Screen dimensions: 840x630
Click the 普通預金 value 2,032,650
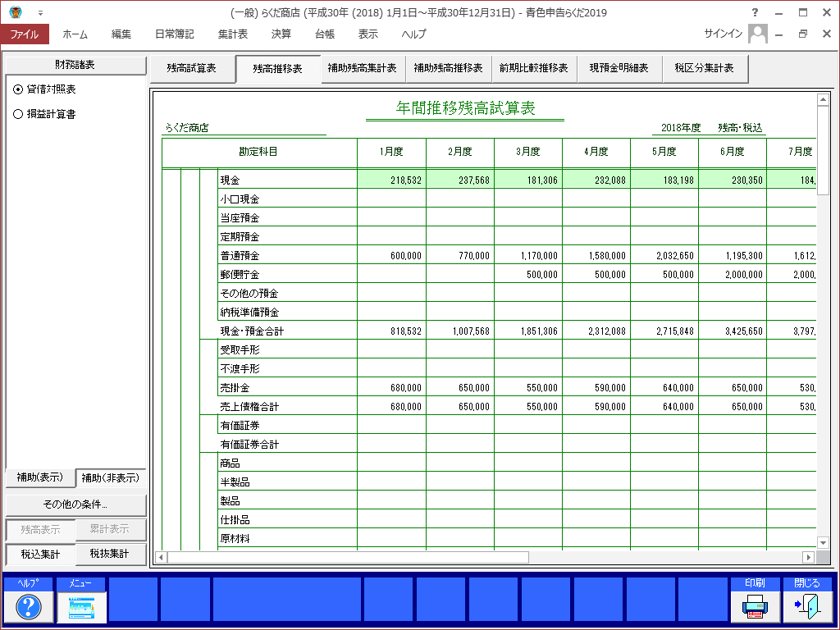tap(675, 256)
